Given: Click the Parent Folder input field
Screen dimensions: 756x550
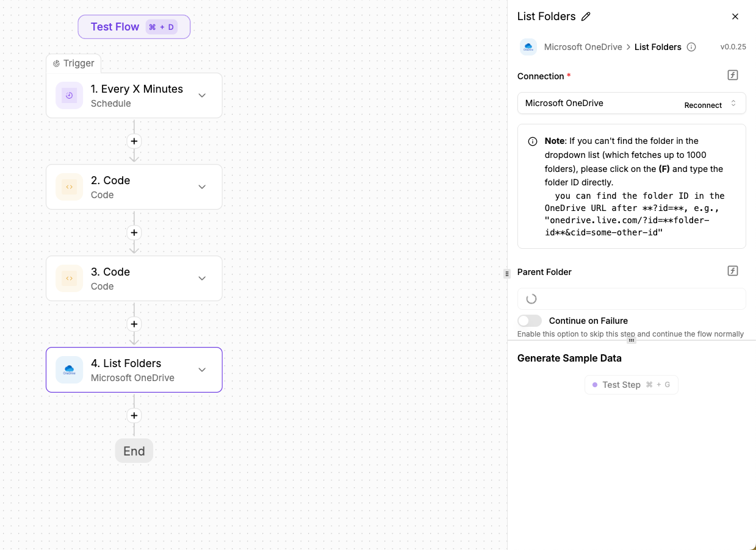Looking at the screenshot, I should 631,299.
